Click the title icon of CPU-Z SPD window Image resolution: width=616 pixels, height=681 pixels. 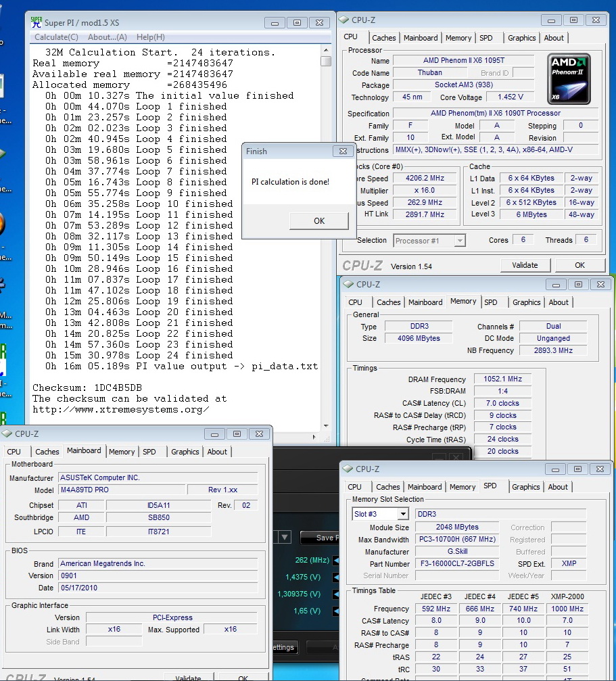tap(348, 469)
